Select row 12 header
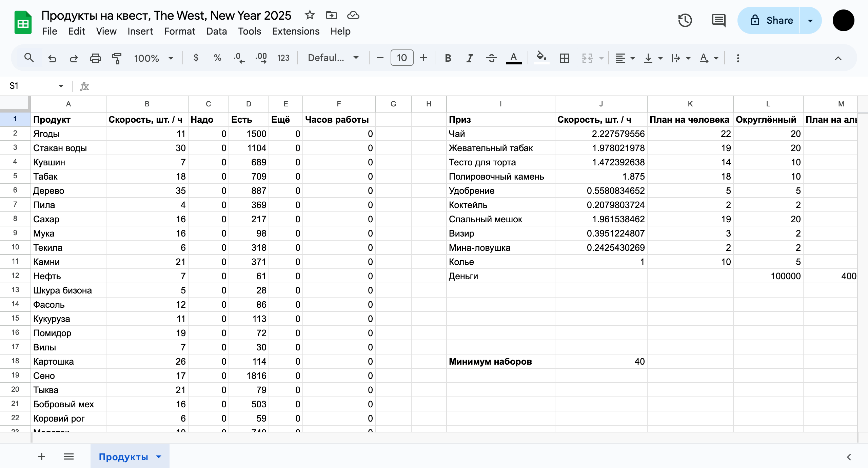868x468 pixels. [x=15, y=276]
